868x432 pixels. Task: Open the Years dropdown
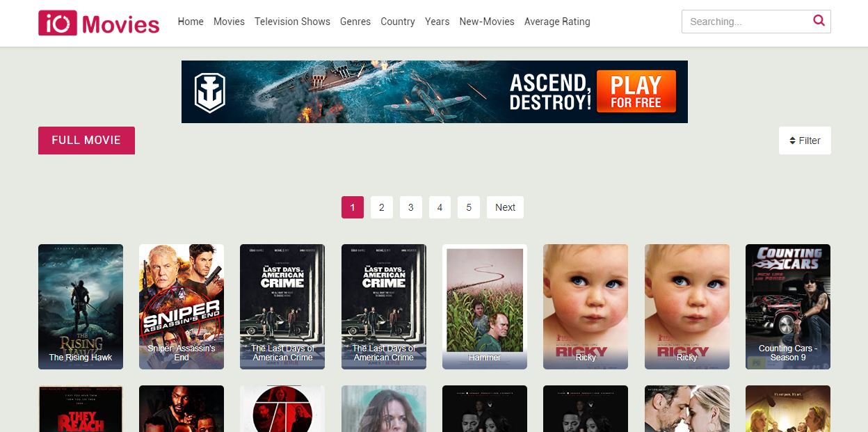pyautogui.click(x=437, y=22)
